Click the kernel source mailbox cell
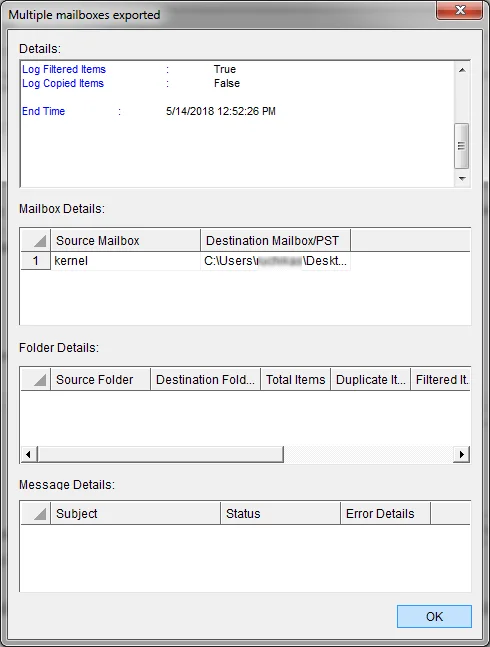490x647 pixels. point(125,261)
